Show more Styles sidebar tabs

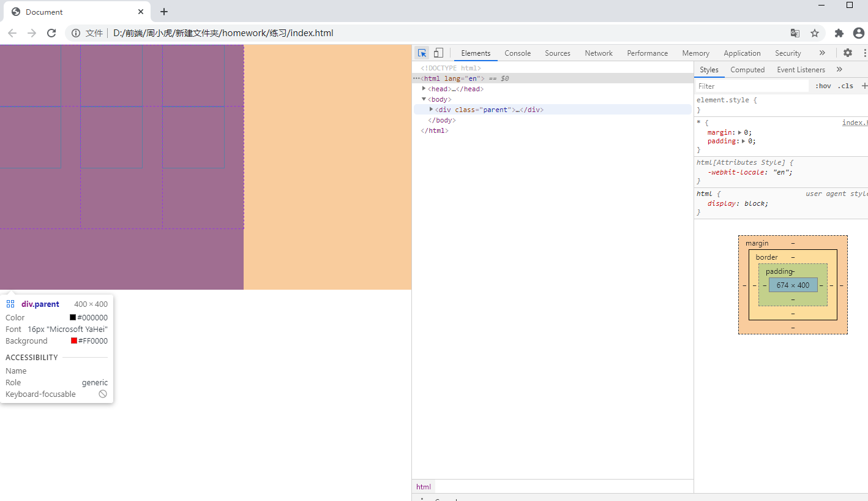[x=839, y=69]
